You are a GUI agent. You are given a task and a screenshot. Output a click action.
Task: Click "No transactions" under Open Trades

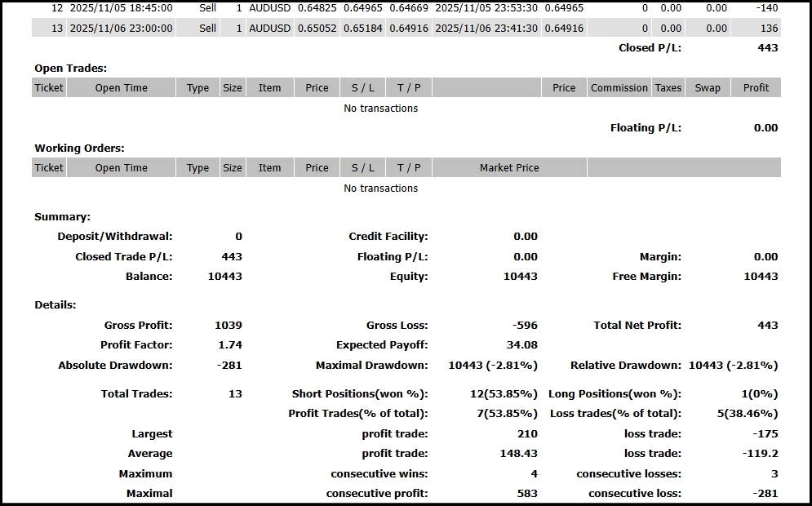coord(380,109)
